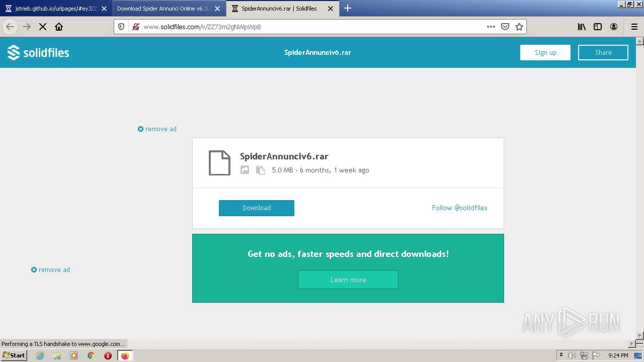Open the Follow @solidfiles link
Viewport: 644px width, 362px height.
[x=460, y=208]
